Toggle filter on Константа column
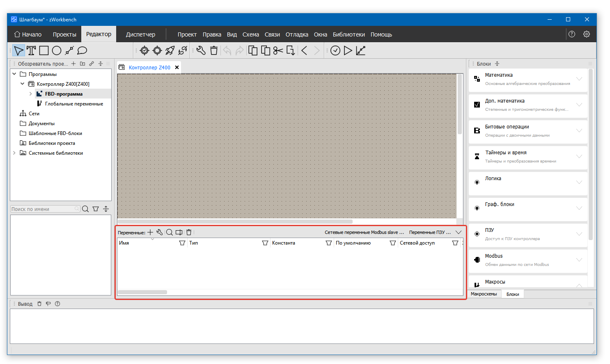 [x=329, y=243]
